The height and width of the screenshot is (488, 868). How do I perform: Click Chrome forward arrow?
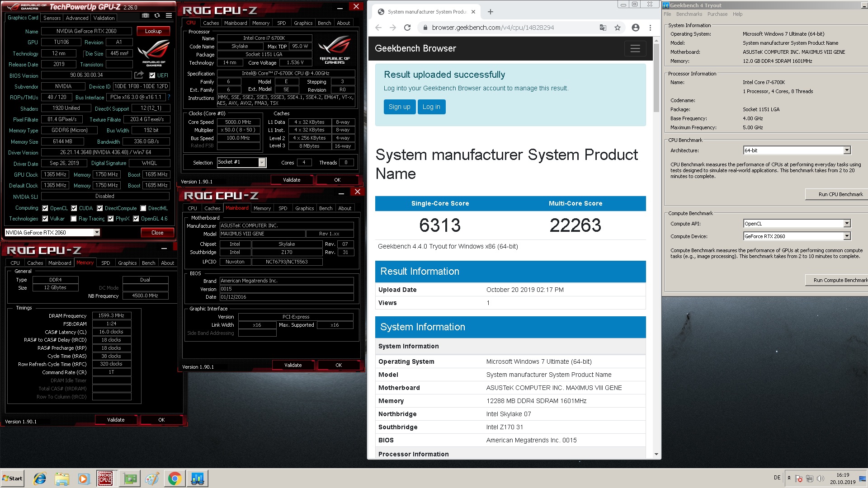tap(393, 28)
